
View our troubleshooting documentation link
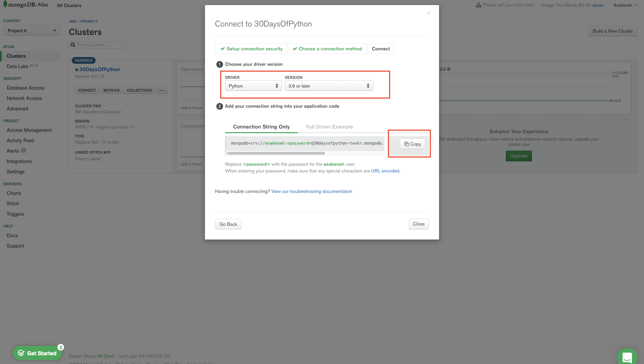(311, 192)
